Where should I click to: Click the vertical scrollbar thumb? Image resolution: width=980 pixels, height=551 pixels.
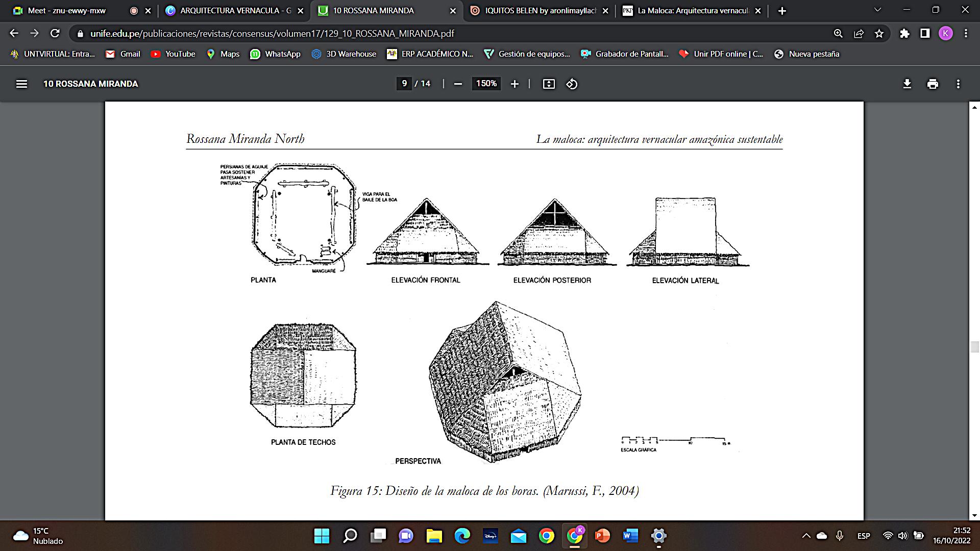974,347
